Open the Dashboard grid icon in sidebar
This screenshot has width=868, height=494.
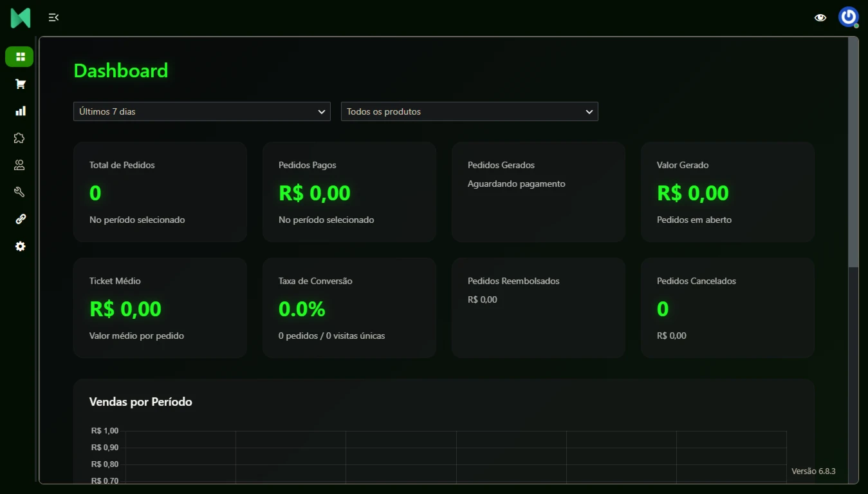click(19, 57)
